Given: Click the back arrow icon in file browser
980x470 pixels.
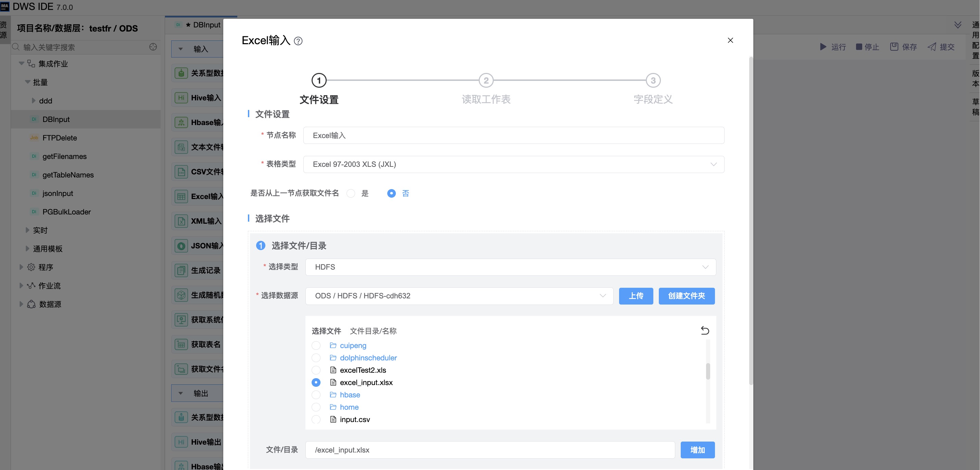Looking at the screenshot, I should 705,330.
